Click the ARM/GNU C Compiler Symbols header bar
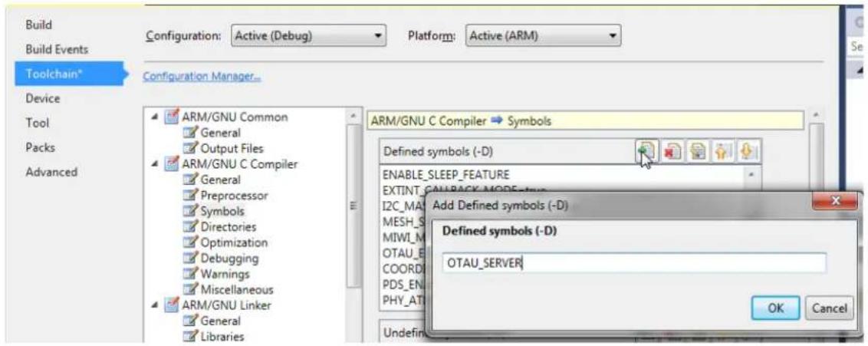 [x=584, y=120]
